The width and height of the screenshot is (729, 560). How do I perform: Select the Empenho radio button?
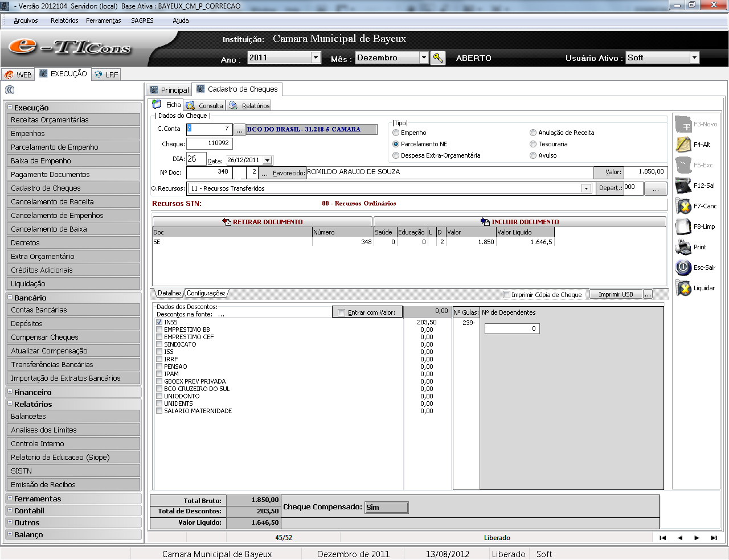point(396,133)
